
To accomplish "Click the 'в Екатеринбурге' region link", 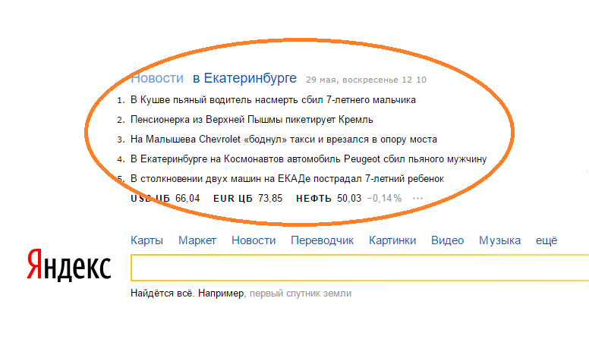I will click(244, 79).
